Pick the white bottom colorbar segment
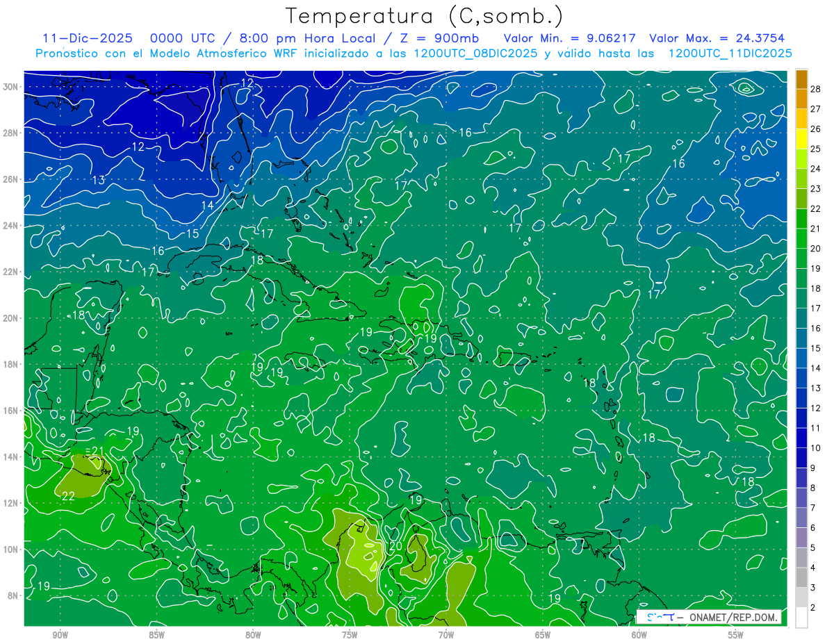The image size is (834, 644). tap(802, 618)
